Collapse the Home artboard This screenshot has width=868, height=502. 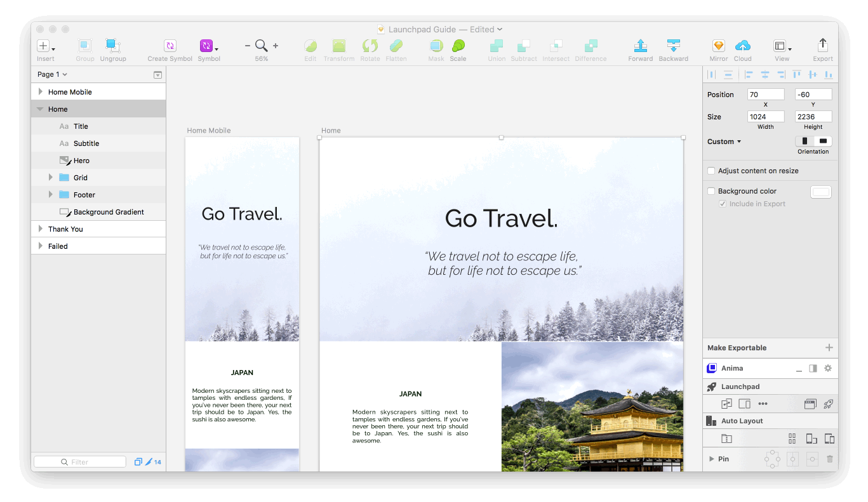(x=41, y=109)
